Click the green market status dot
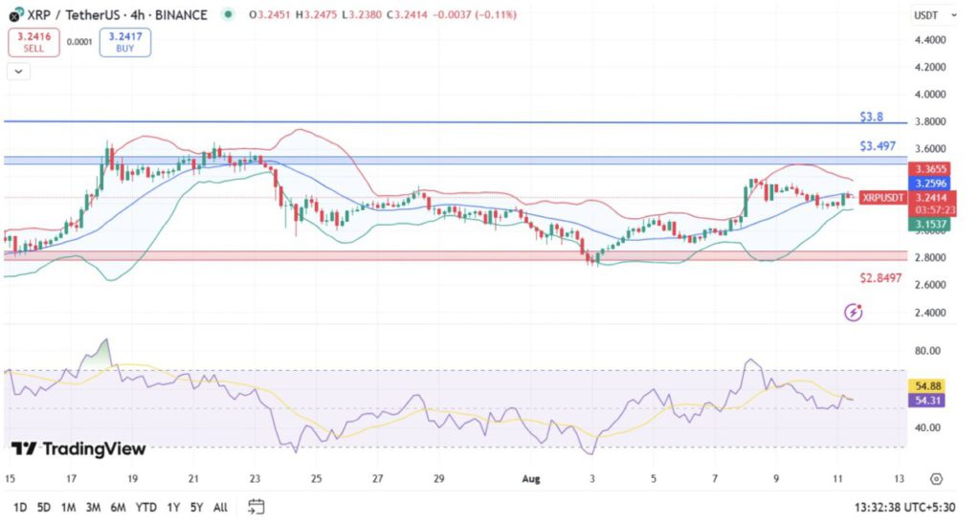The image size is (980, 523). [227, 14]
